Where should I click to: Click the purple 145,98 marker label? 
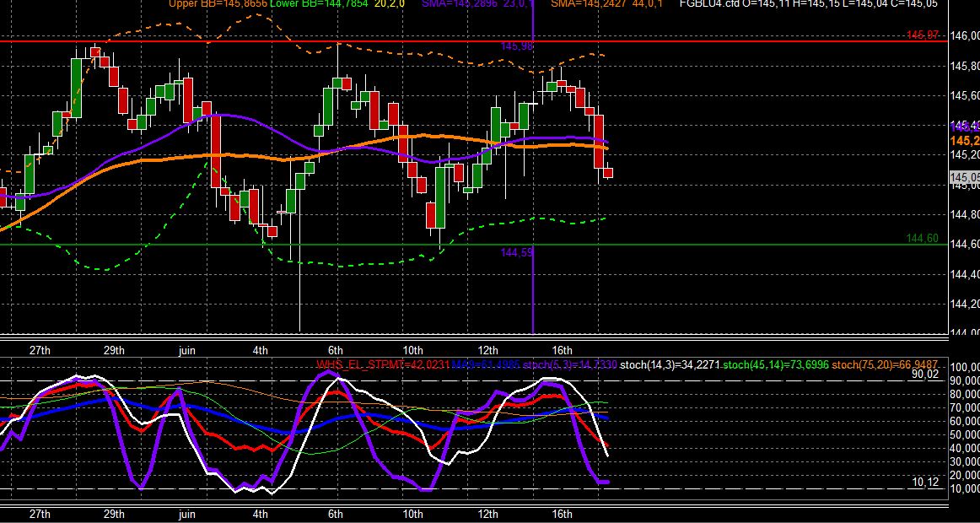tap(517, 46)
